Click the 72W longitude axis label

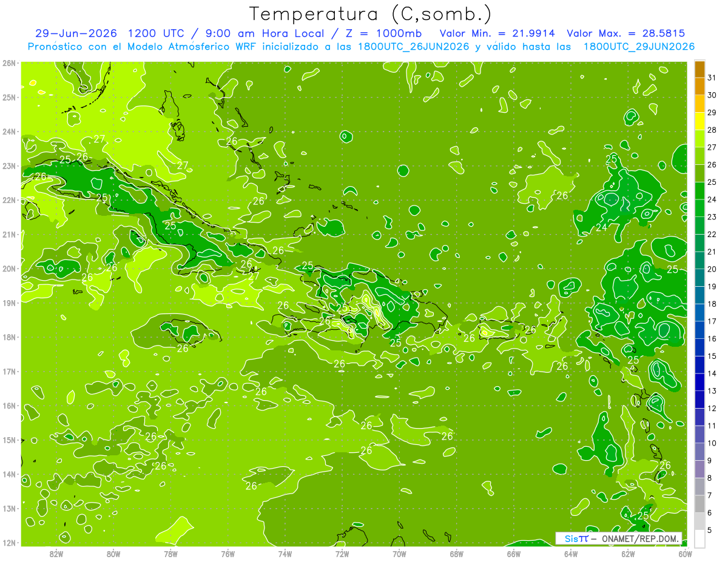(x=342, y=554)
